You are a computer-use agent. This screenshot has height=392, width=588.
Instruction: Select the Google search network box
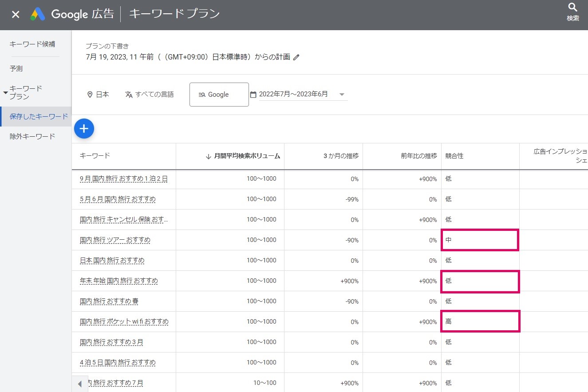(x=219, y=95)
